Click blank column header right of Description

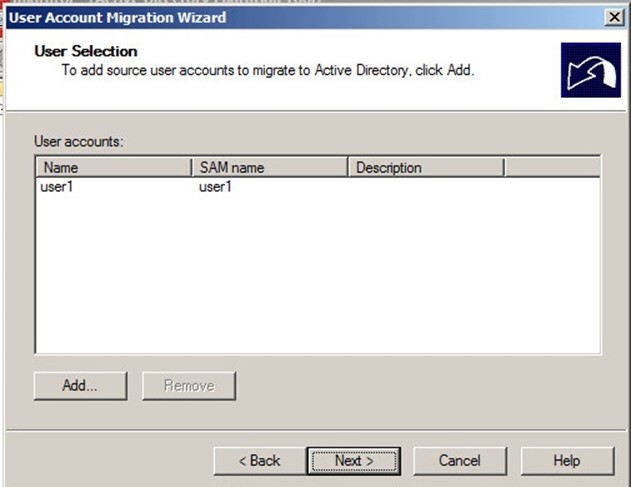[551, 167]
